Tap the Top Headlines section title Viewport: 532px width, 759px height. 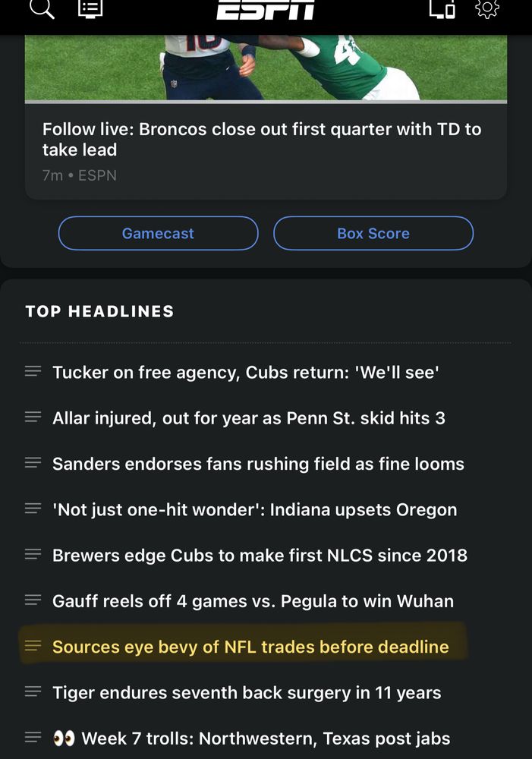tap(99, 311)
